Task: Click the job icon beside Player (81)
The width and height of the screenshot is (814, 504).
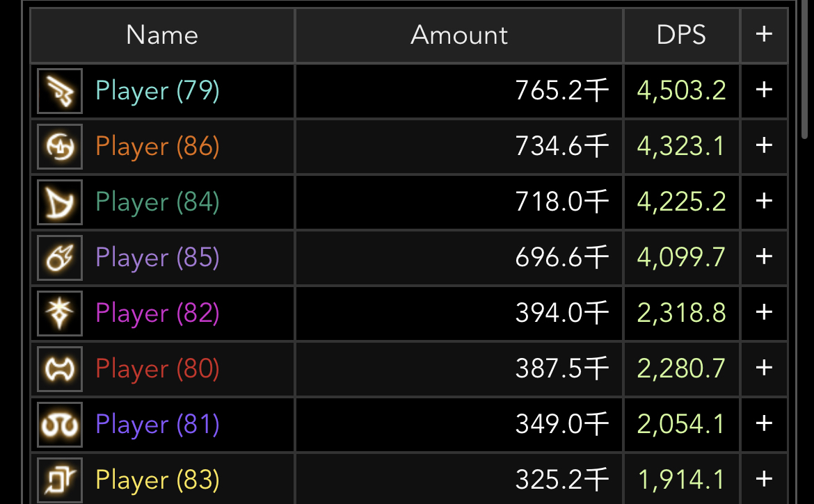Action: [x=60, y=424]
